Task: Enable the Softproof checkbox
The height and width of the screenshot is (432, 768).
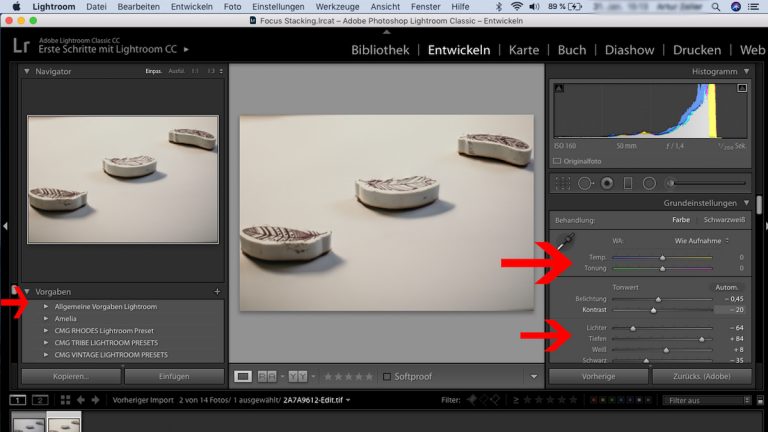Action: click(x=388, y=376)
